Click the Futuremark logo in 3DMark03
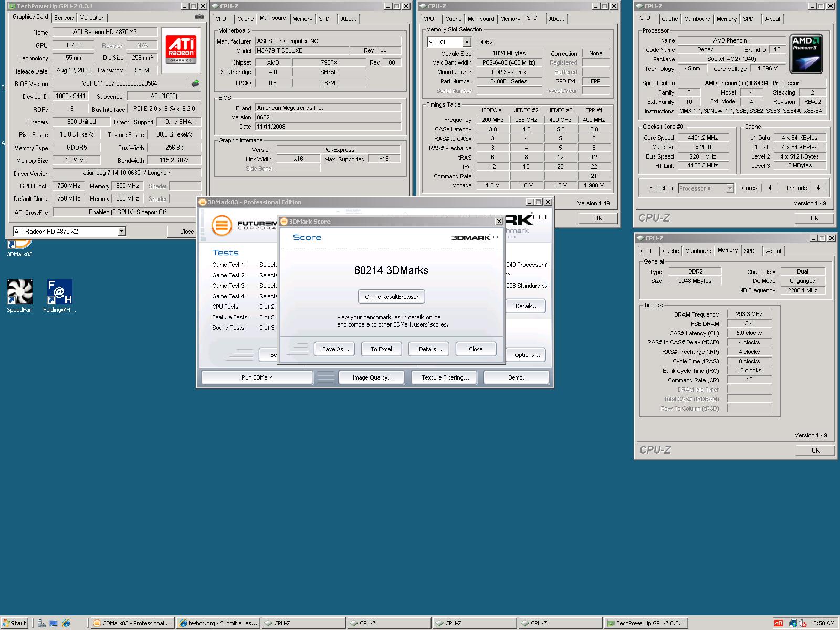The image size is (840, 630). pyautogui.click(x=222, y=226)
